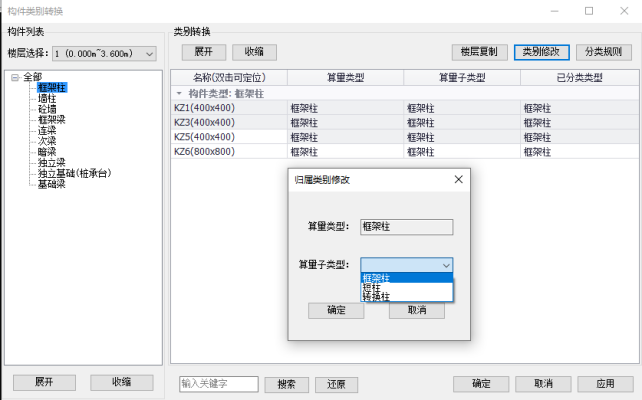Screen dimensions: 642x400
Task: Confirm with 确定 in the 归属类别修改 dialog
Action: tap(337, 310)
